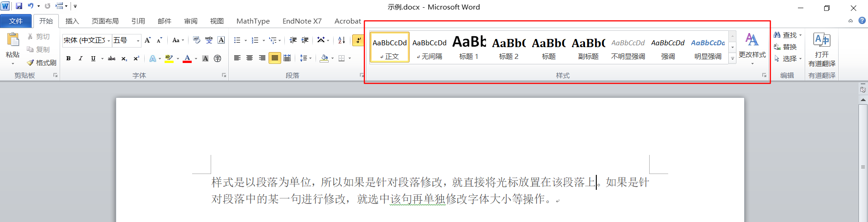Align text right
The width and height of the screenshot is (868, 222).
click(x=262, y=58)
